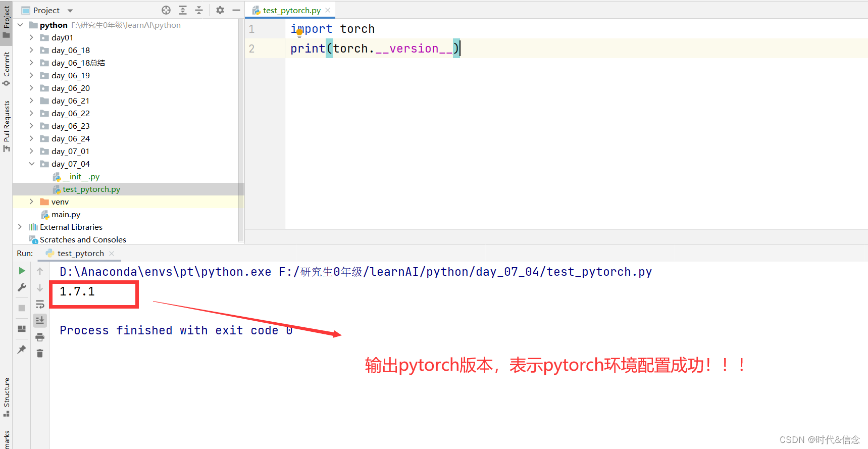Click the Down the stack trace arrow
868x449 pixels.
click(x=40, y=288)
